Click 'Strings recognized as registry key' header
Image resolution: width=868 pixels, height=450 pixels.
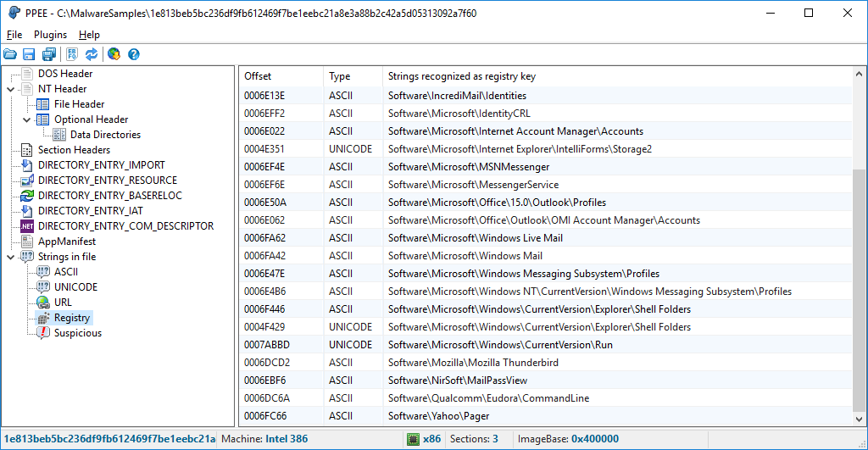(462, 76)
